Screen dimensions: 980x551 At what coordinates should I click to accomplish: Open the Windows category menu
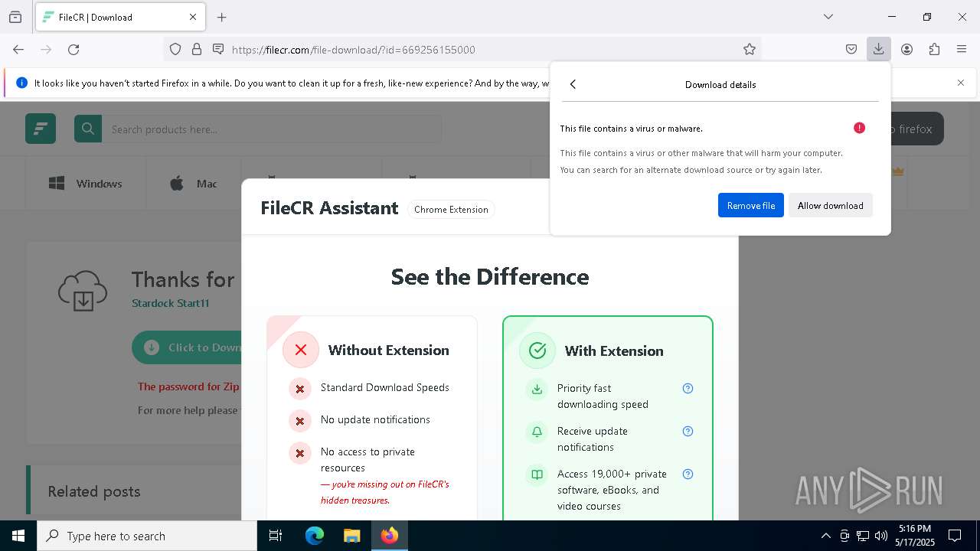(85, 184)
